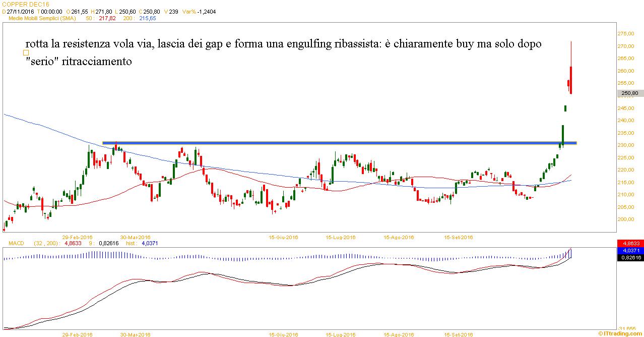Click the red MACD value box 4,8633

[x=630, y=243]
